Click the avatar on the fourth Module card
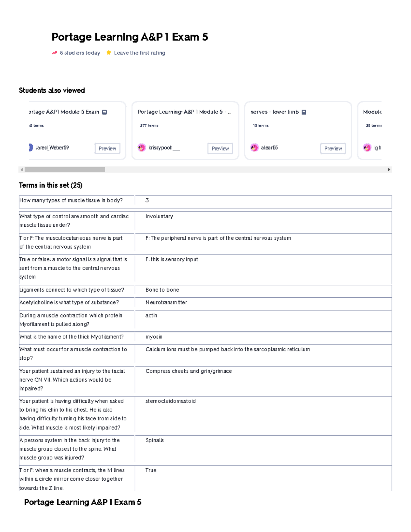411x532 pixels. click(x=367, y=148)
